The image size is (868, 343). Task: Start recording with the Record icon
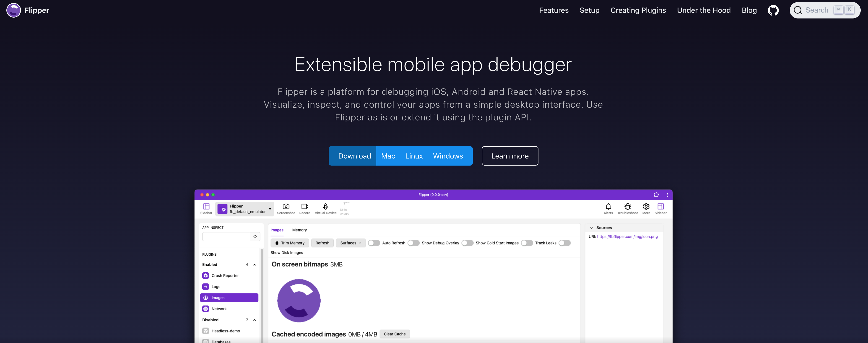[x=305, y=207]
